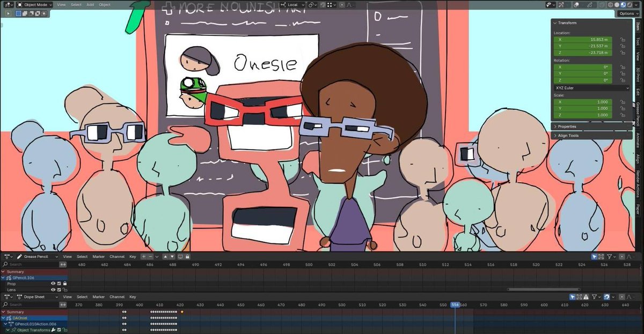The image size is (644, 334).
Task: Expand the Align Tools panel
Action: [556, 136]
